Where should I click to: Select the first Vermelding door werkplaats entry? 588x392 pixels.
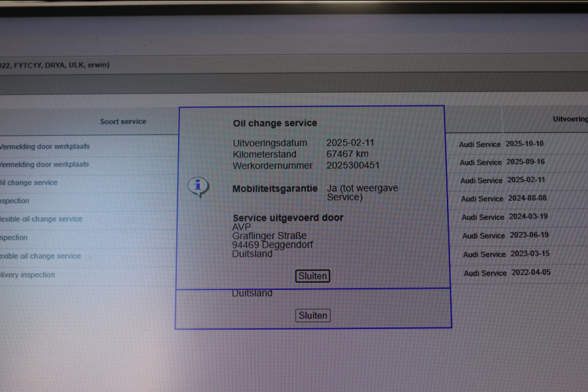click(44, 146)
